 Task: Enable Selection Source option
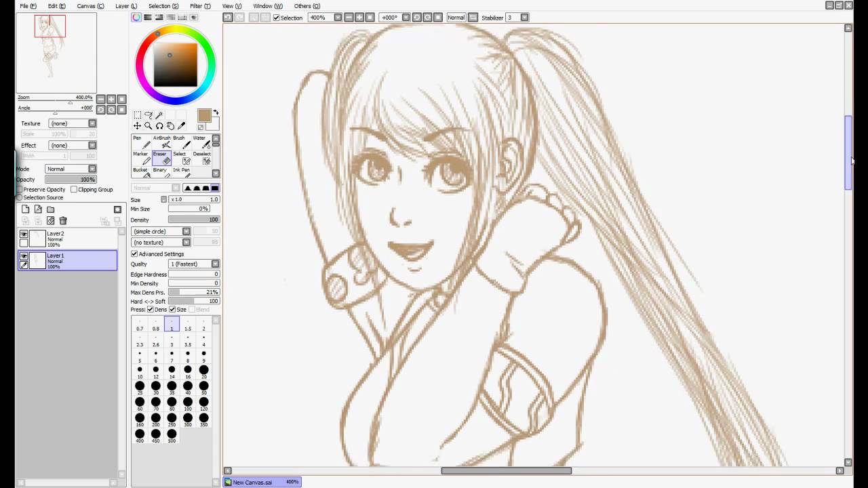pyautogui.click(x=20, y=197)
